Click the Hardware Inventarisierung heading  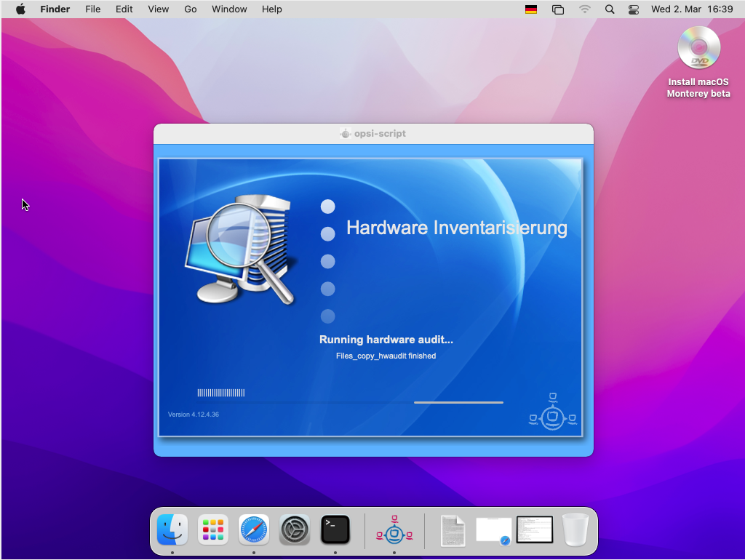click(457, 228)
